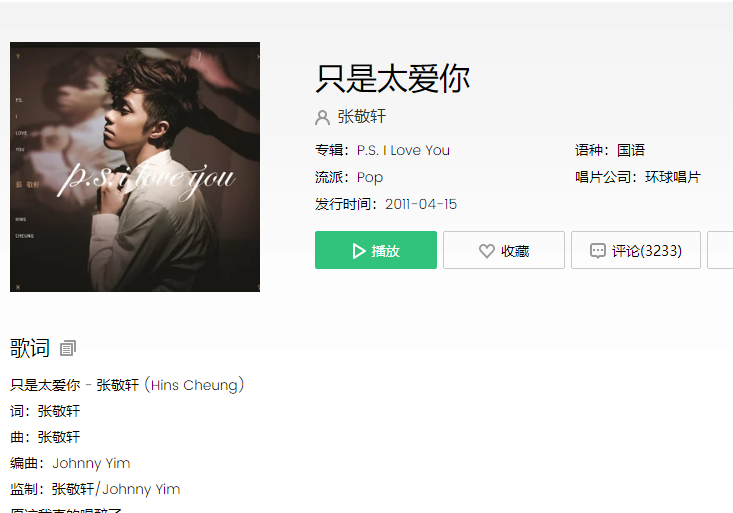This screenshot has width=733, height=513.
Task: Click the release date 2011-04-15
Action: [421, 204]
